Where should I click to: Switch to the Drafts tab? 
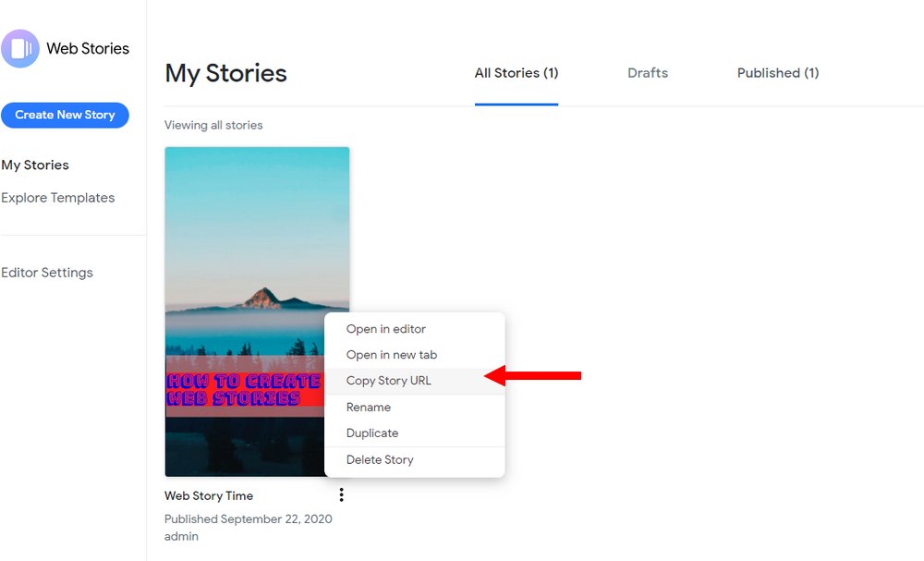click(x=648, y=73)
